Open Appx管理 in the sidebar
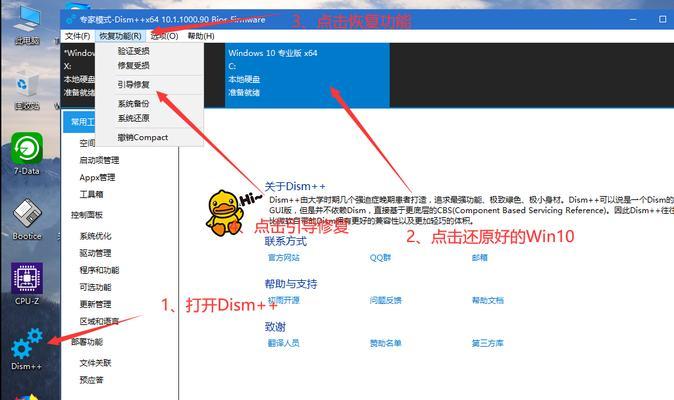 pyautogui.click(x=97, y=177)
